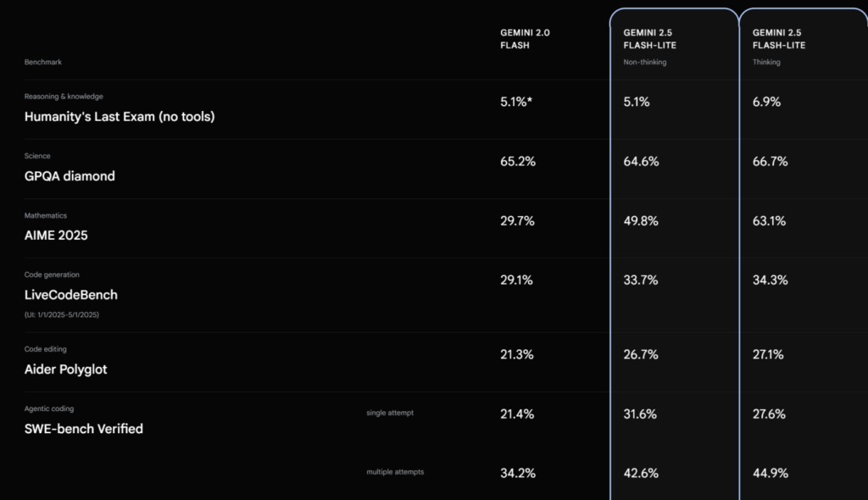Click the single attempt label

(x=390, y=413)
